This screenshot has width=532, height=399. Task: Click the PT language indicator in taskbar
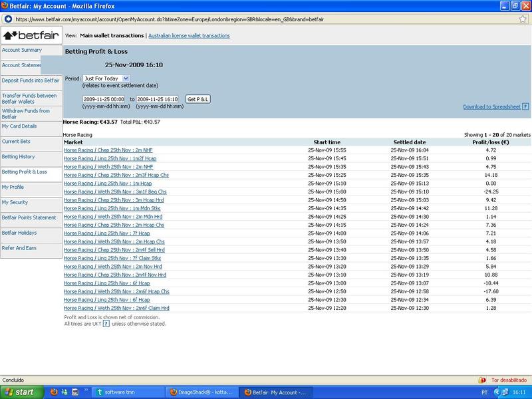point(484,392)
